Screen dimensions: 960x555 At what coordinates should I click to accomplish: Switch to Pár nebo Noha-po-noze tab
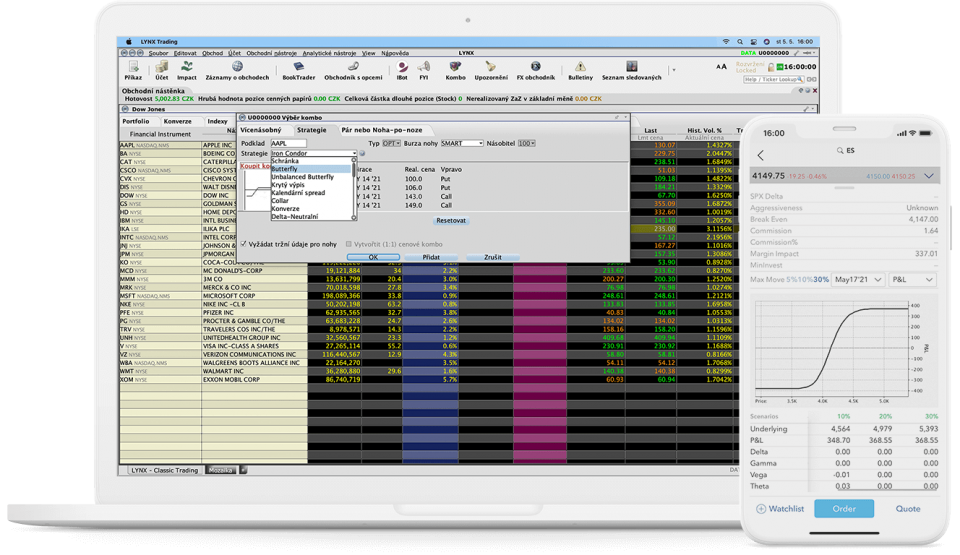tap(381, 130)
